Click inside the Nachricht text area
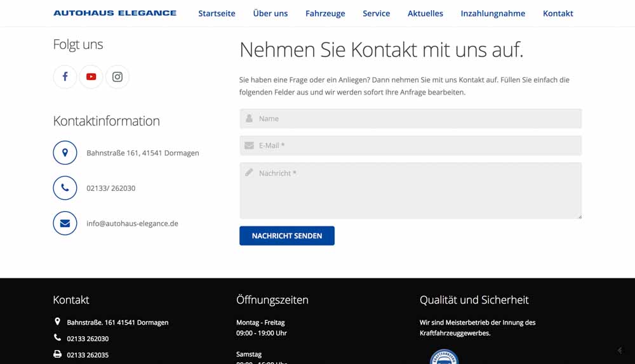 click(410, 191)
